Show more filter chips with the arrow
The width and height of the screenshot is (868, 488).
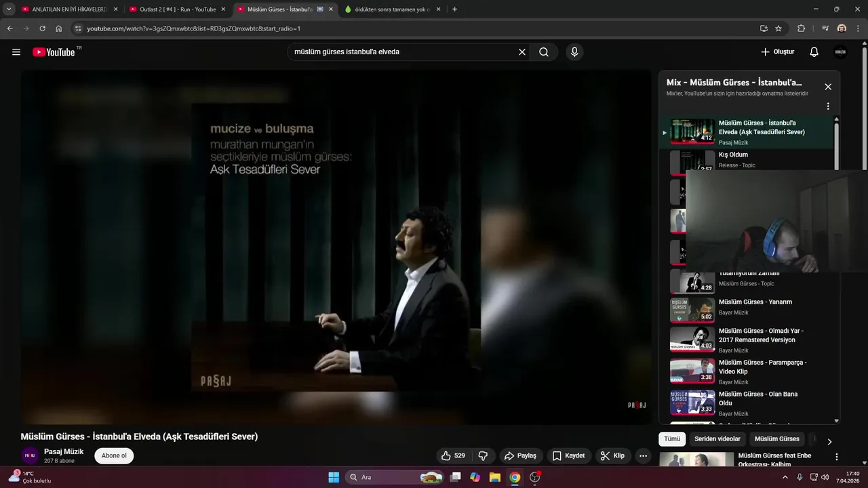[829, 441]
